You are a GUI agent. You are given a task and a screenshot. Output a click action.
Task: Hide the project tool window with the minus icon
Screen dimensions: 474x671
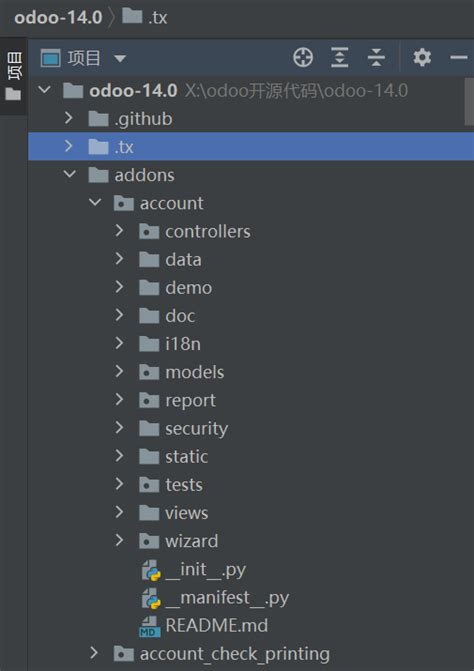[x=459, y=57]
